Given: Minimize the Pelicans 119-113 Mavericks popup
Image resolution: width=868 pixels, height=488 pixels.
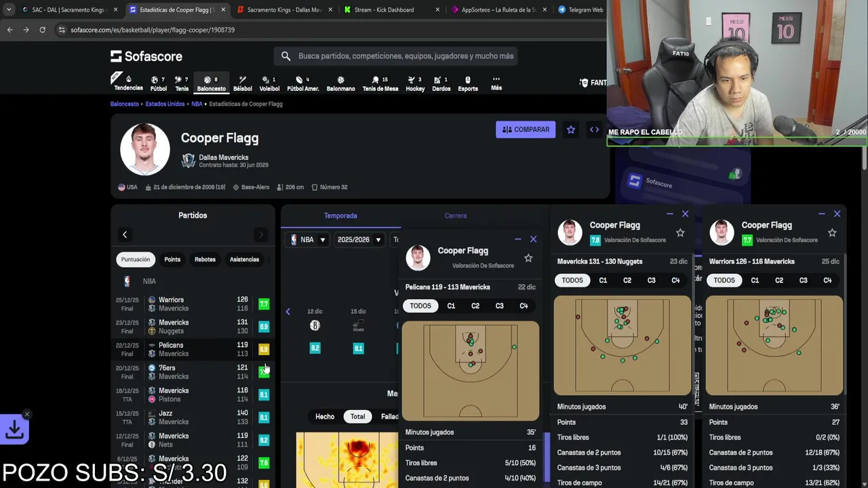Looking at the screenshot, I should tap(518, 239).
